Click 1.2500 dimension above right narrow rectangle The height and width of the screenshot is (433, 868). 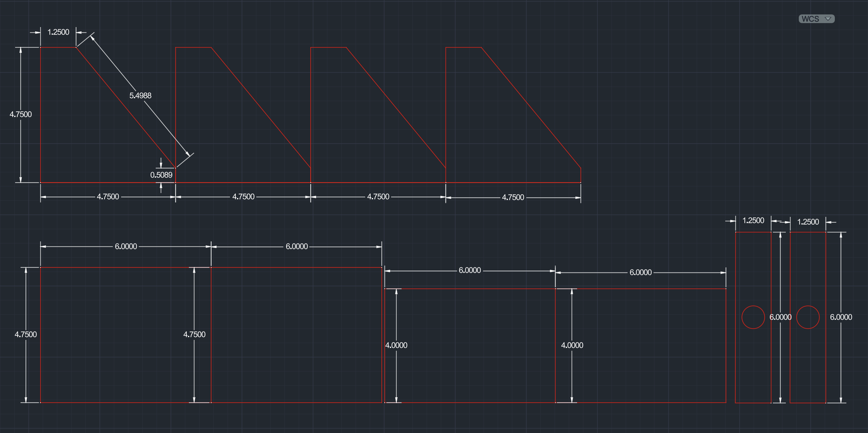808,222
